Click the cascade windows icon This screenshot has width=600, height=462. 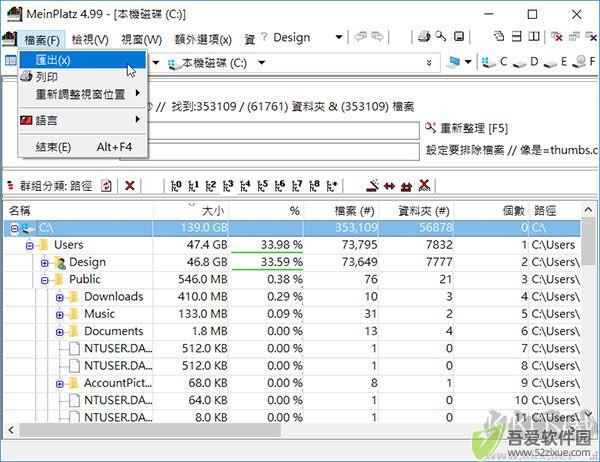click(499, 36)
